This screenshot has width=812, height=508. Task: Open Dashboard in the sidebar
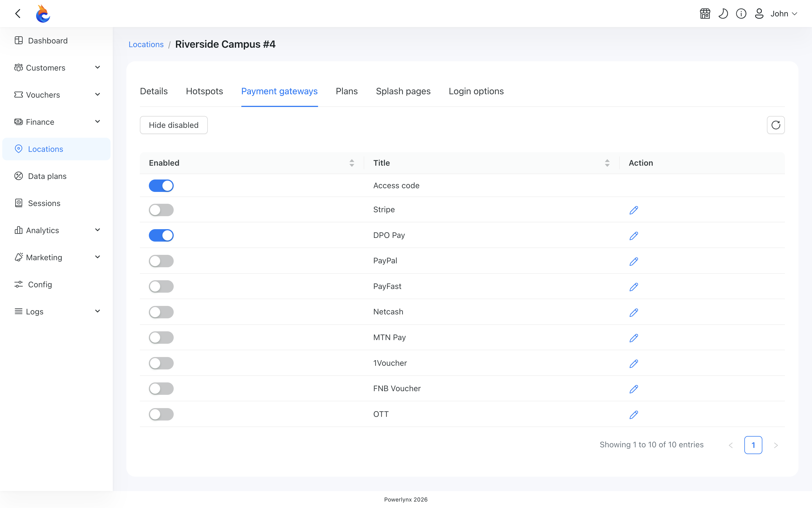tap(56, 41)
